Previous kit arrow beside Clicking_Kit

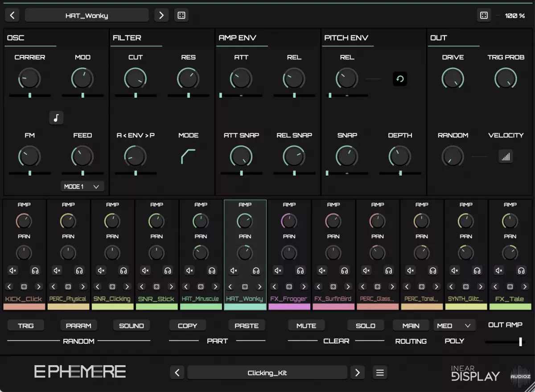(x=177, y=372)
